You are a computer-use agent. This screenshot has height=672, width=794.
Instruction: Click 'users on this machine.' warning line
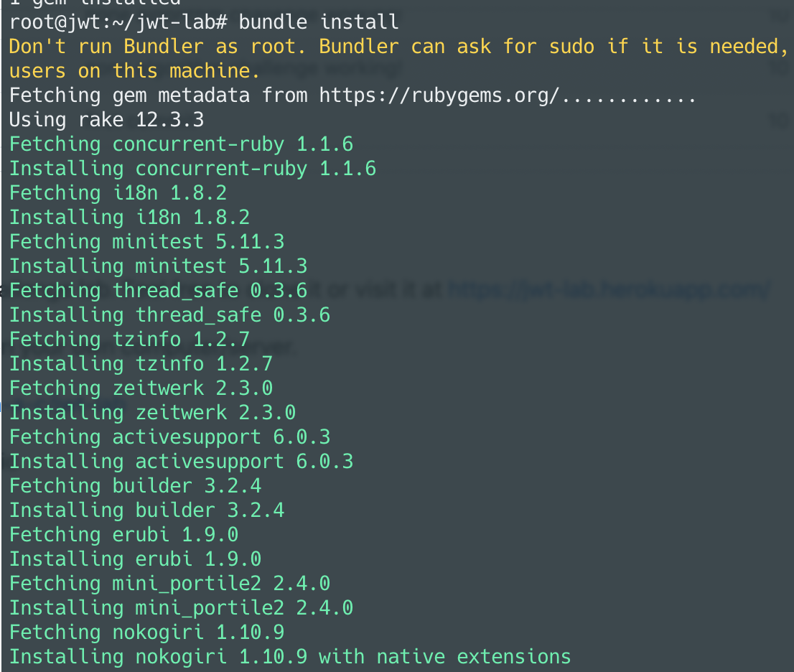click(135, 71)
